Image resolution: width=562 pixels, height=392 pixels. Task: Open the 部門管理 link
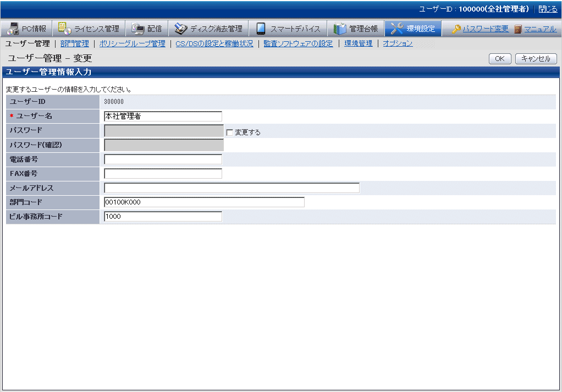tap(75, 43)
